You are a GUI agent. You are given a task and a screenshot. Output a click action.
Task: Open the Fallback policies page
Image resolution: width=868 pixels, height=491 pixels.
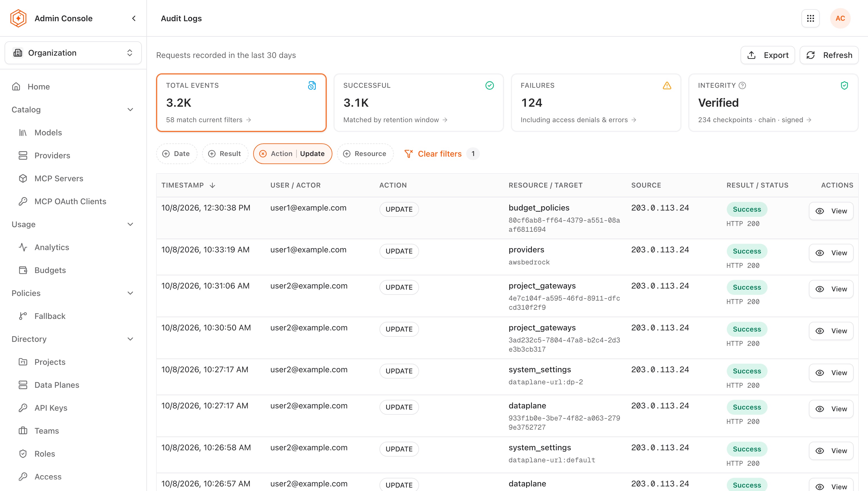pyautogui.click(x=73, y=316)
